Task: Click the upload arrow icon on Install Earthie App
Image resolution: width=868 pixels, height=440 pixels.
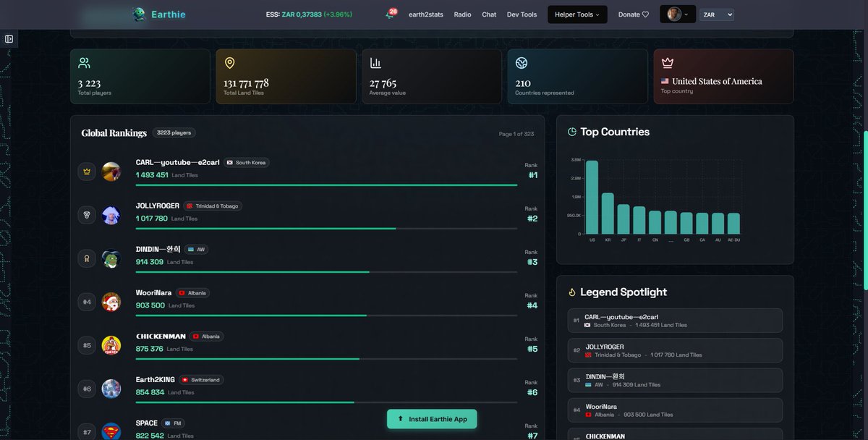Action: coord(401,419)
